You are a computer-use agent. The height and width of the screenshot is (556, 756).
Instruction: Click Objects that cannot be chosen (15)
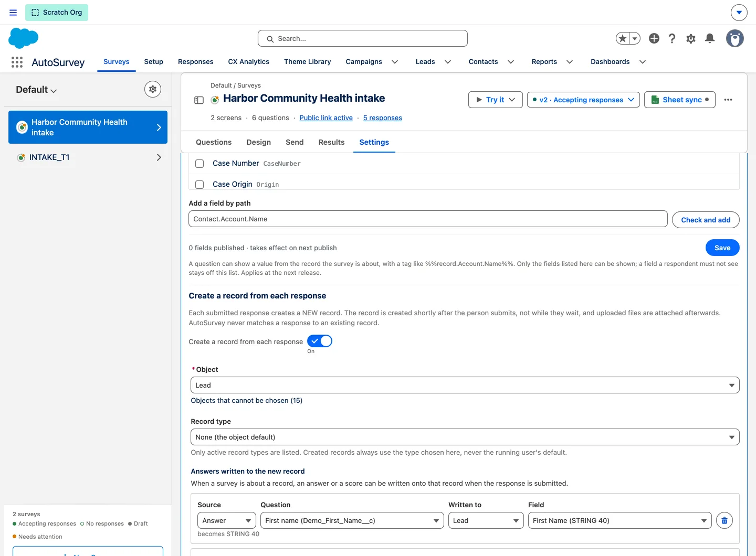[247, 401]
